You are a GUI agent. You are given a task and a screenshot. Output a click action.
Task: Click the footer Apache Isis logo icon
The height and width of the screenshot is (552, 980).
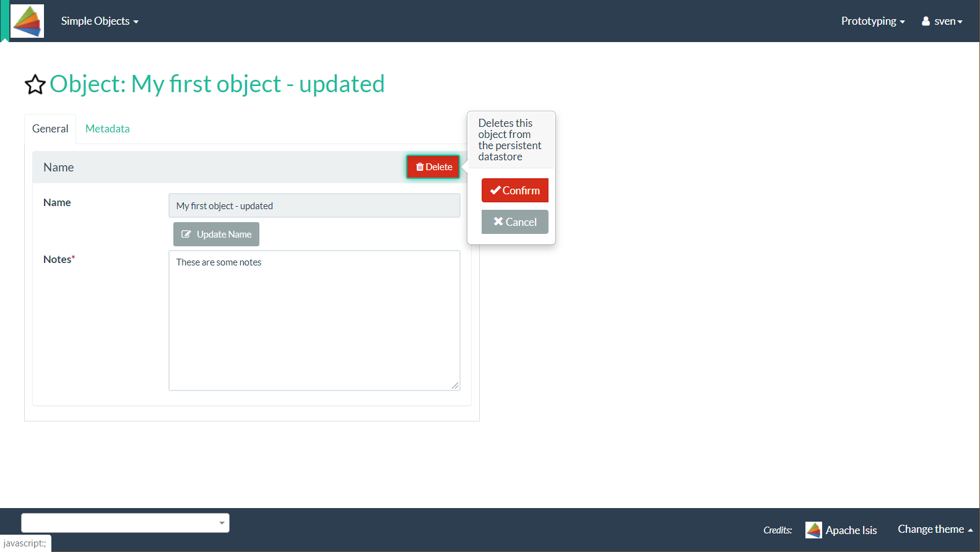pyautogui.click(x=813, y=530)
